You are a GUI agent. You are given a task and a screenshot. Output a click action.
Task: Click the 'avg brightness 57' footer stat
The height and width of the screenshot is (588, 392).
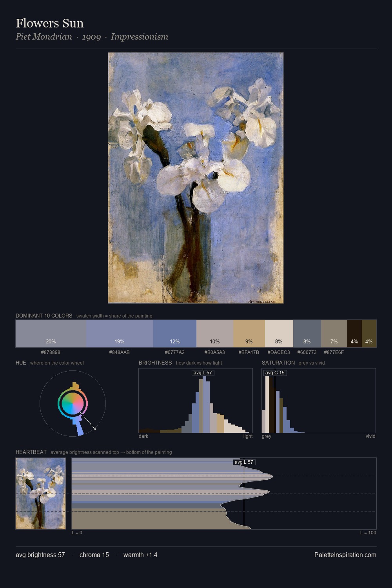coord(40,555)
